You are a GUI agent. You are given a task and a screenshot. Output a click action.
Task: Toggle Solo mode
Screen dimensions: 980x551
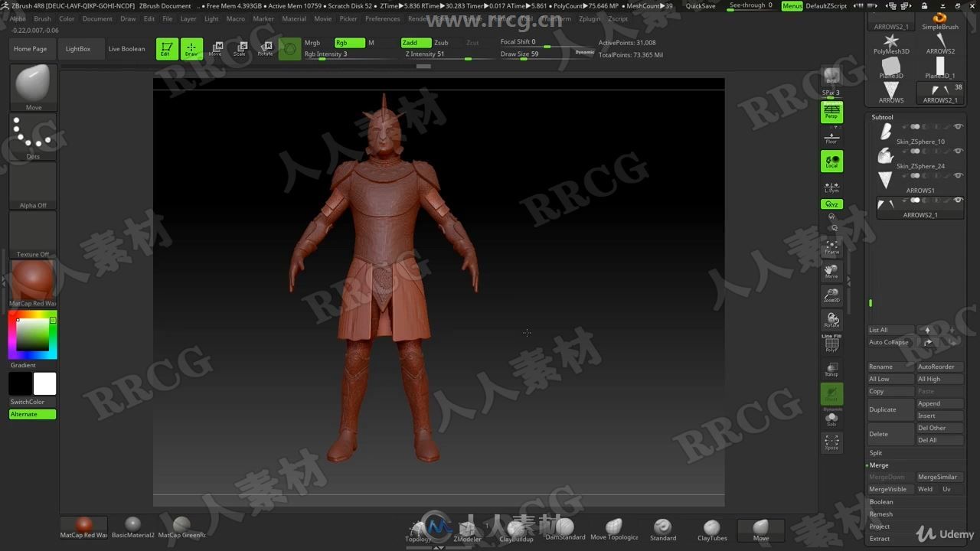tap(831, 418)
